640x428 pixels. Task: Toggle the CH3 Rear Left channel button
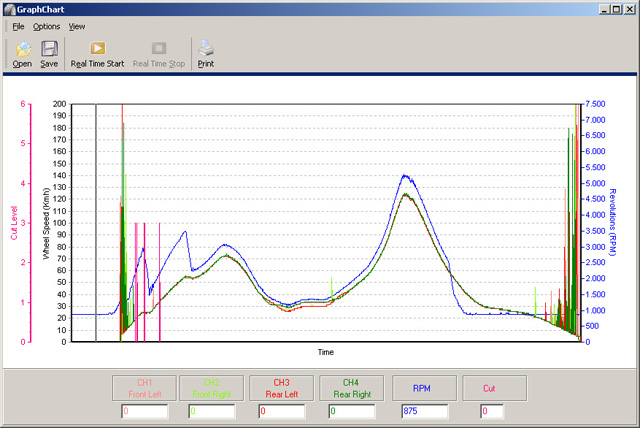(x=282, y=388)
